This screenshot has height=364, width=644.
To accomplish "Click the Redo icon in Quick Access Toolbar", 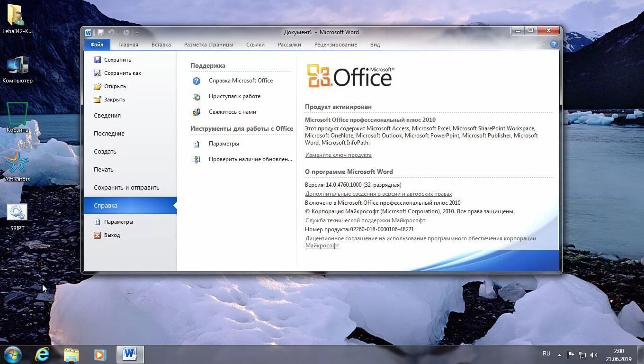I will click(x=126, y=32).
